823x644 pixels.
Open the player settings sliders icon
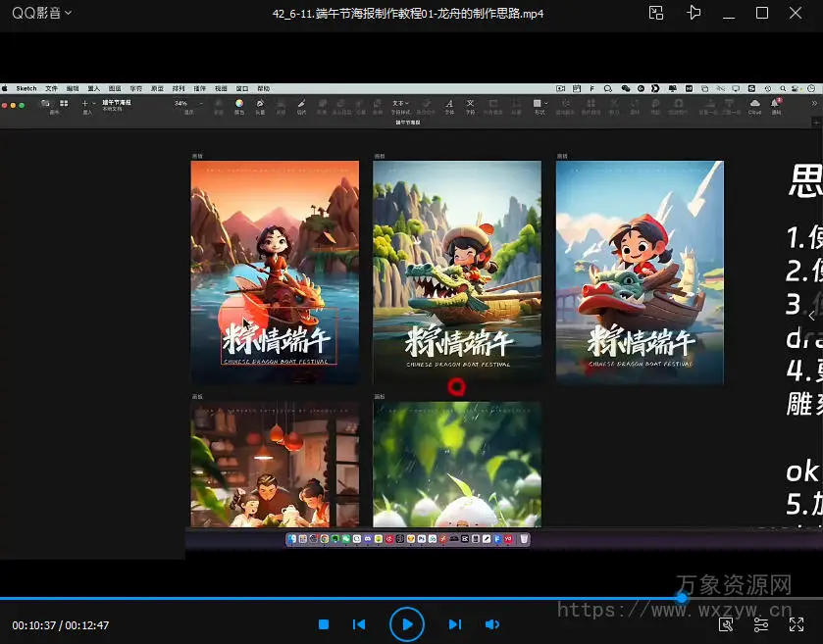click(761, 624)
